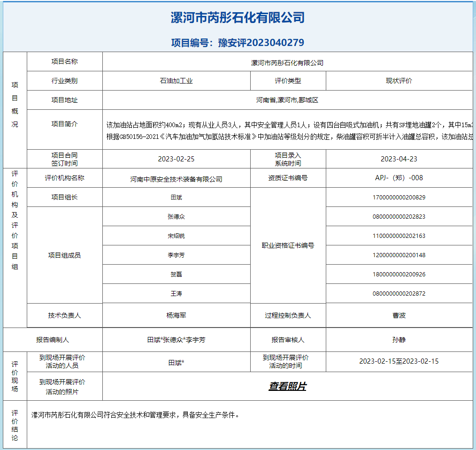Viewport: 476px width, 450px height.
Task: Click the project intro line starting 该加油站占地面积
Action: click(x=289, y=125)
